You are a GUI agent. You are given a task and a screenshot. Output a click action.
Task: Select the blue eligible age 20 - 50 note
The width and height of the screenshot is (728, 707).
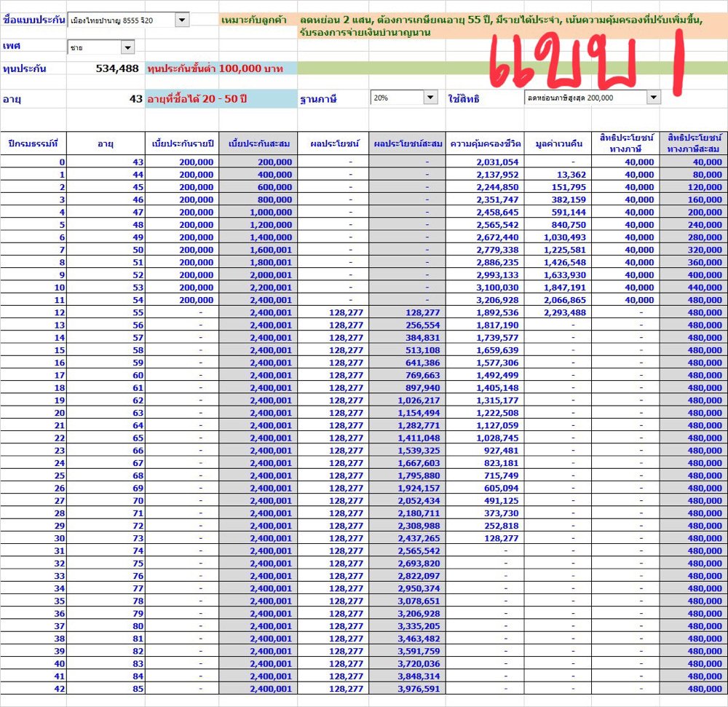(221, 98)
